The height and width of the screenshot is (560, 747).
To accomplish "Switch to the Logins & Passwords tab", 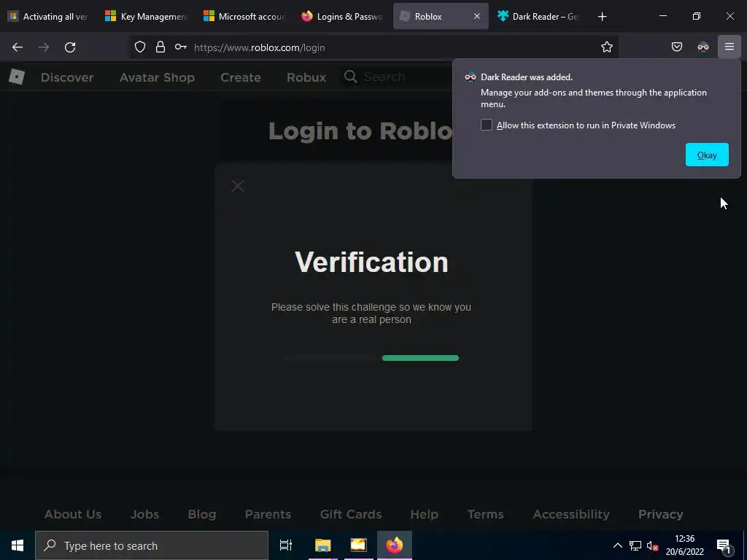I will (x=343, y=17).
